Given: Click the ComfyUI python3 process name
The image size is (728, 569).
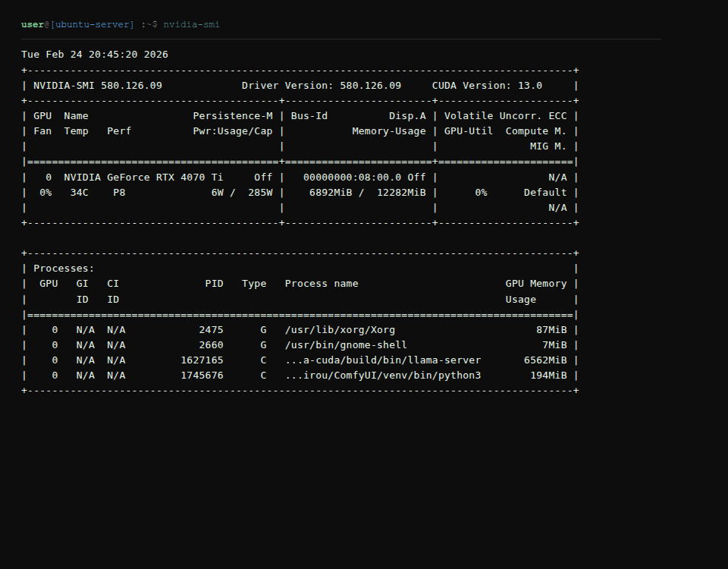Looking at the screenshot, I should [x=383, y=376].
